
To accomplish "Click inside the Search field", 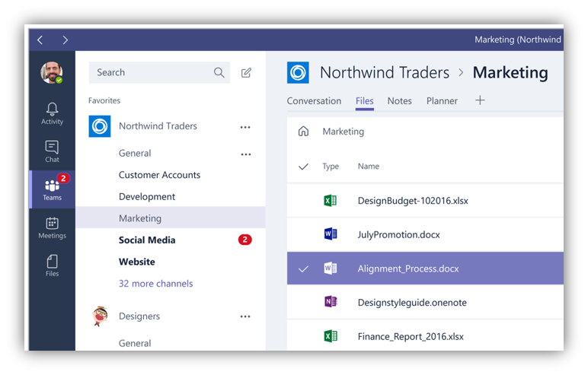I will tap(159, 72).
